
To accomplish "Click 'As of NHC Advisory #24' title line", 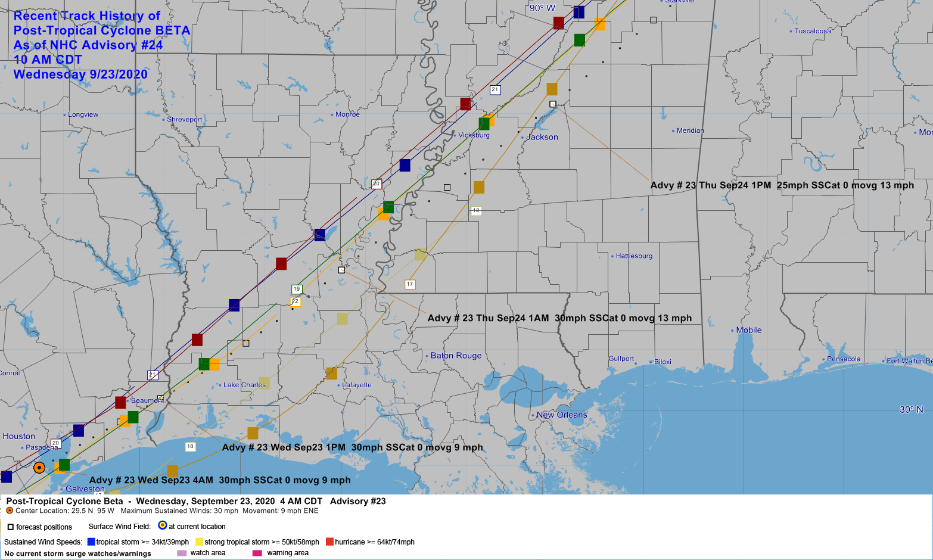I will 88,45.
